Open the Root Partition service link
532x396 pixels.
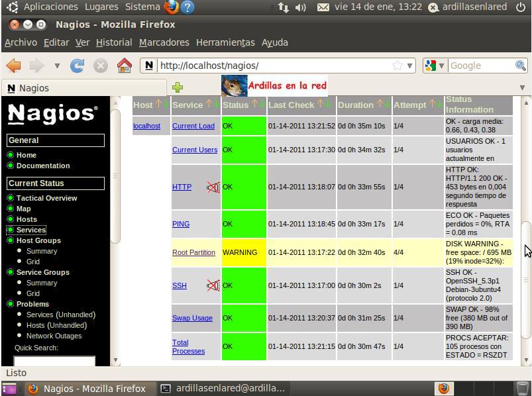pyautogui.click(x=193, y=252)
